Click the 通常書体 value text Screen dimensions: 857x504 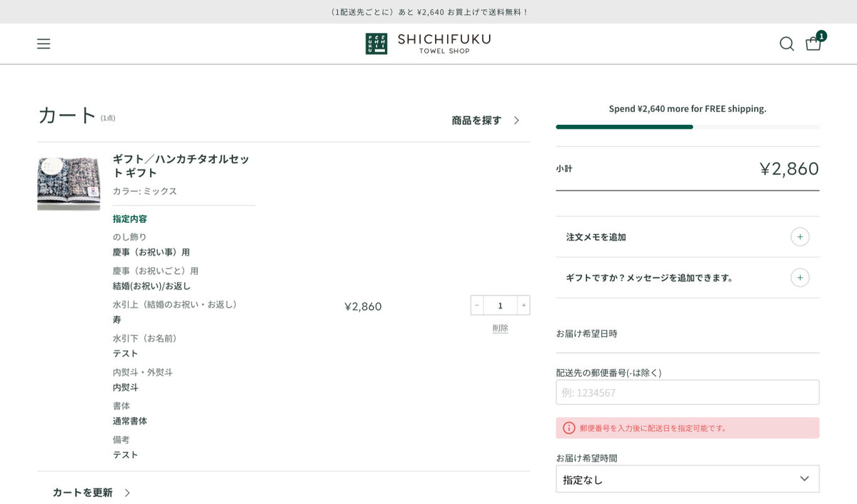[x=130, y=421]
